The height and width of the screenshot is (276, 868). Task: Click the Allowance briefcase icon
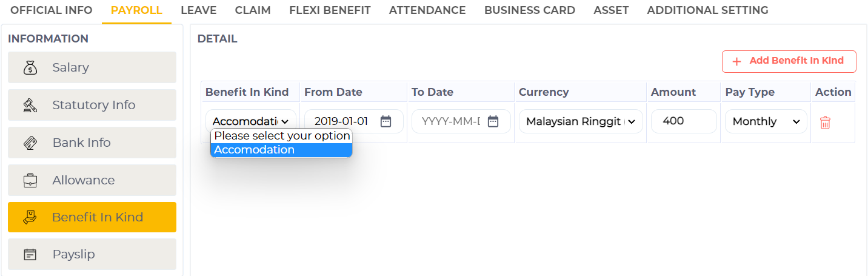[30, 180]
